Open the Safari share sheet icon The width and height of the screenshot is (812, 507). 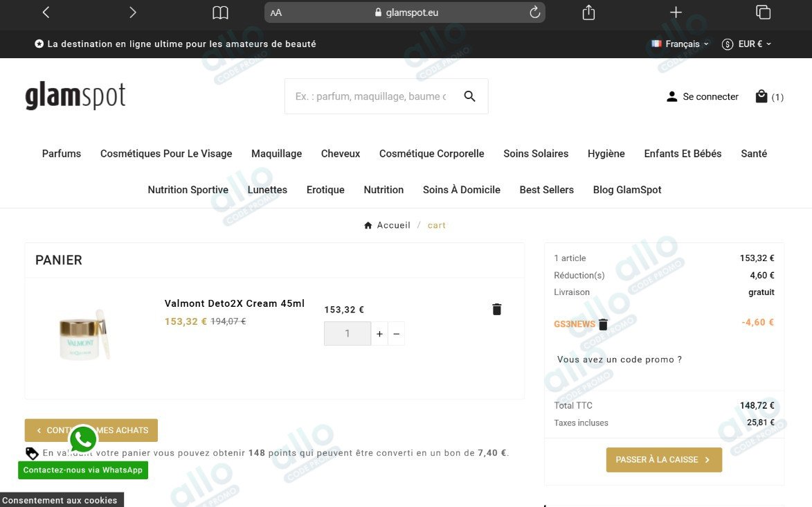(x=589, y=12)
